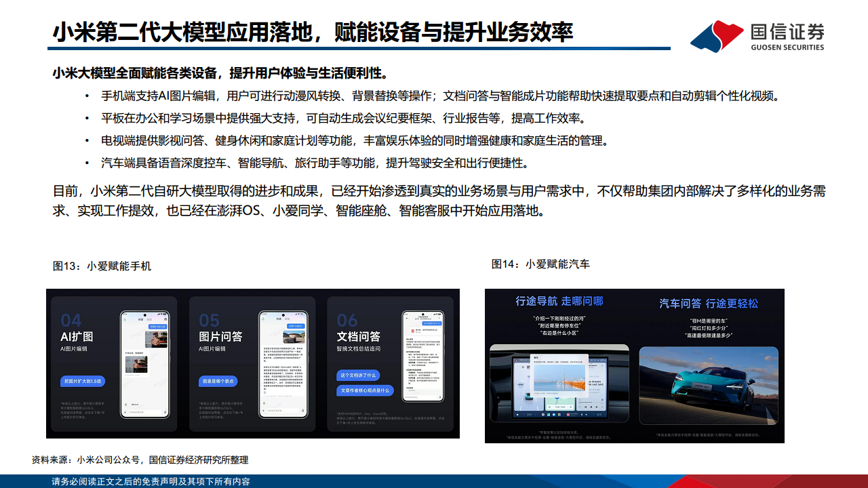Click quote 右边是什么小区

[559, 334]
